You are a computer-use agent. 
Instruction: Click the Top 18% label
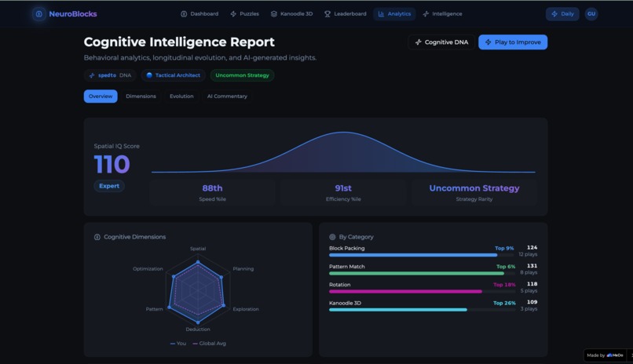point(504,285)
